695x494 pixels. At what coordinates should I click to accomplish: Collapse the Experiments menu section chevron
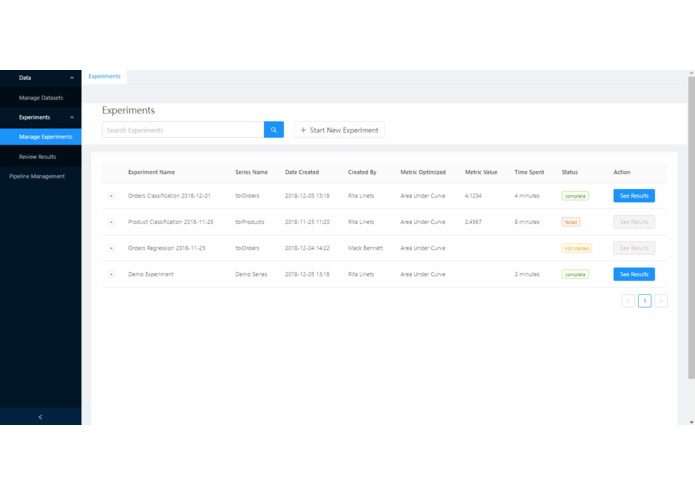[x=72, y=117]
